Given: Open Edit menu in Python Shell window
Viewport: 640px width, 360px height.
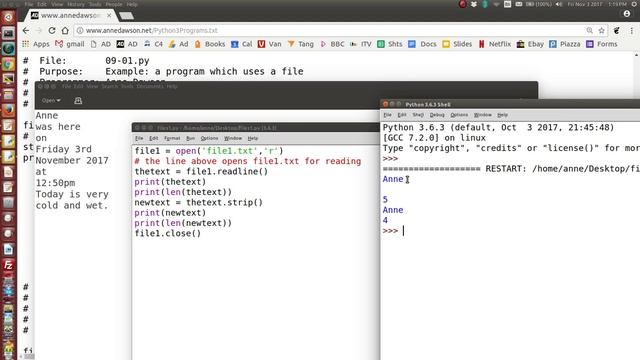Looking at the screenshot, I should pyautogui.click(x=402, y=115).
